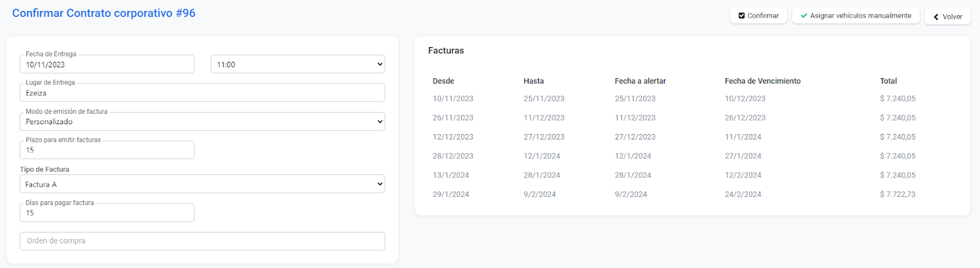The width and height of the screenshot is (980, 268).
Task: Click the Total column header
Action: pos(888,81)
